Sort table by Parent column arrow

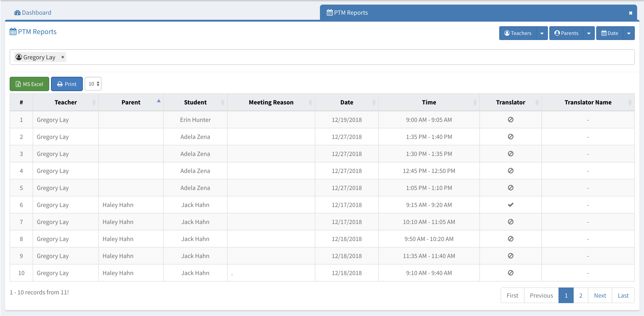[159, 101]
